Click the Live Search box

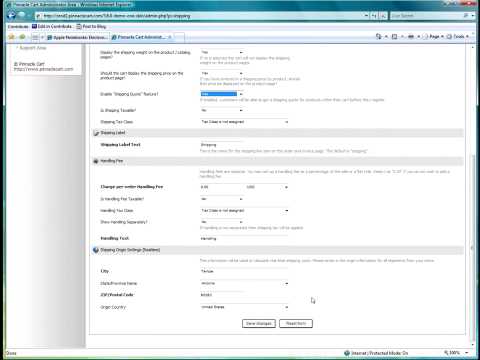tap(426, 16)
